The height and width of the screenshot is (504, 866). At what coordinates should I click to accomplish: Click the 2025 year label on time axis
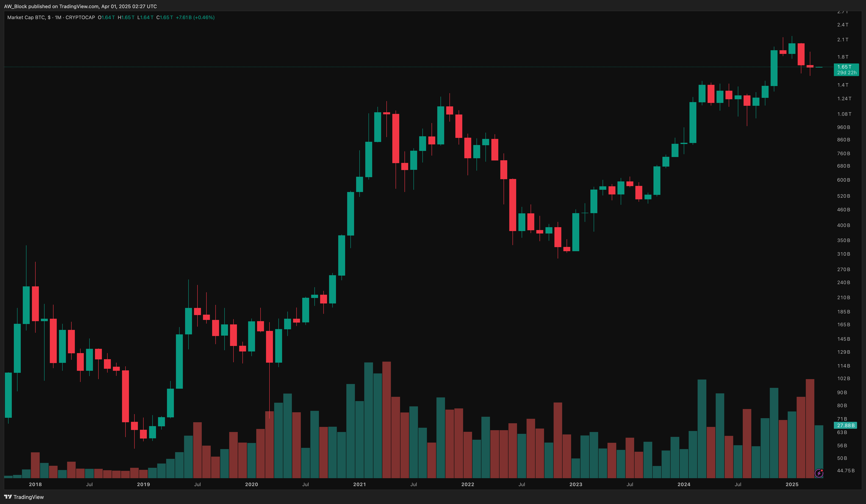click(x=792, y=484)
